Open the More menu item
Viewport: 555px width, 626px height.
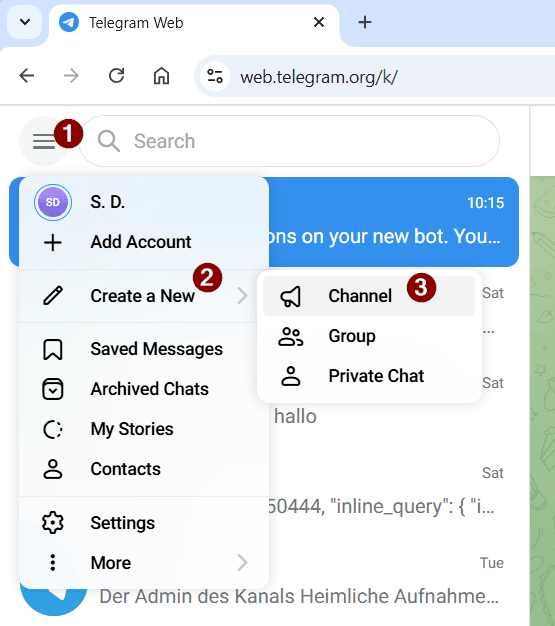pyautogui.click(x=144, y=563)
